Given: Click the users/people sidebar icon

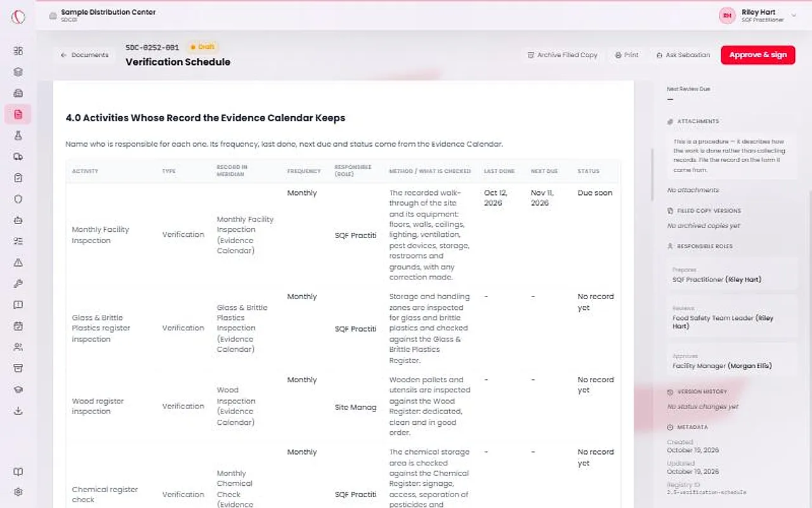Looking at the screenshot, I should tap(18, 347).
